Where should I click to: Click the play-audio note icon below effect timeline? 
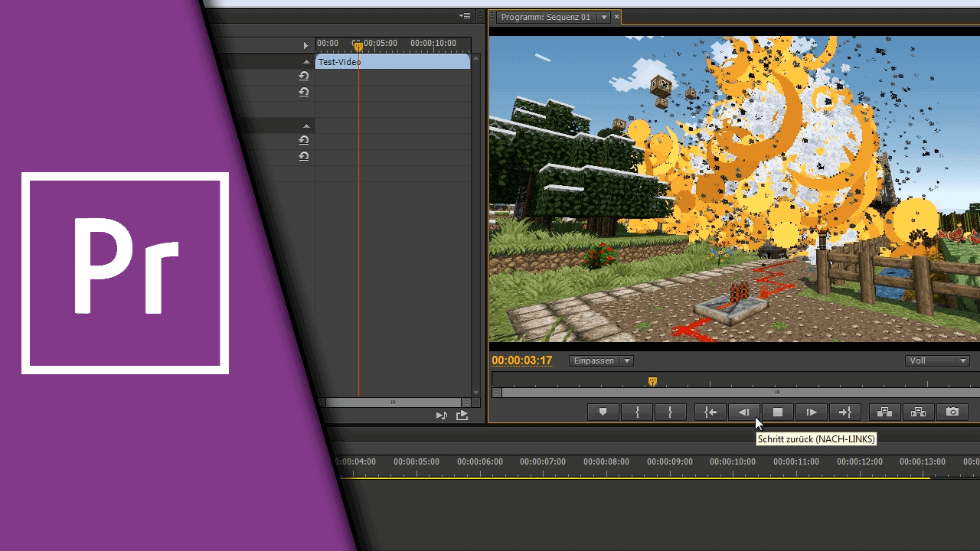coord(442,416)
